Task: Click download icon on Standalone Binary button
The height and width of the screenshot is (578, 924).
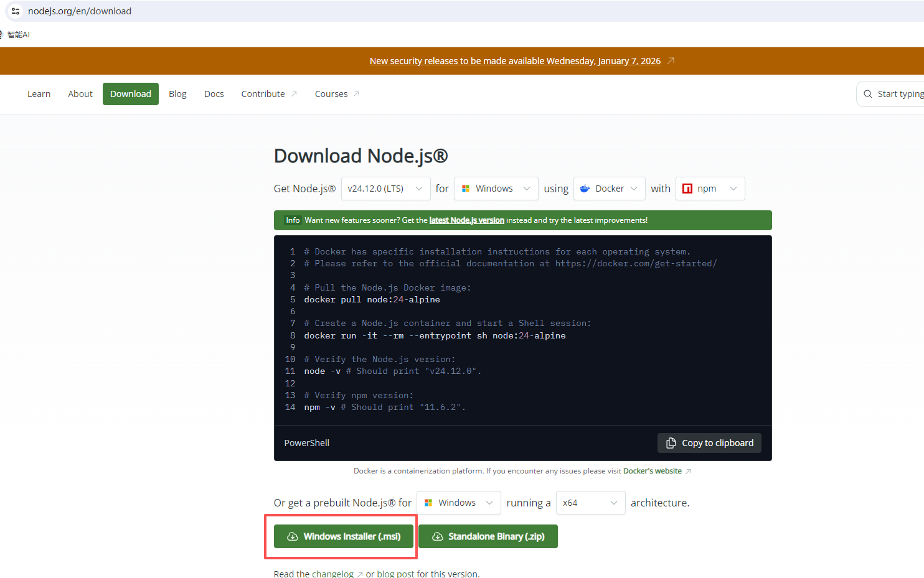Action: click(438, 536)
